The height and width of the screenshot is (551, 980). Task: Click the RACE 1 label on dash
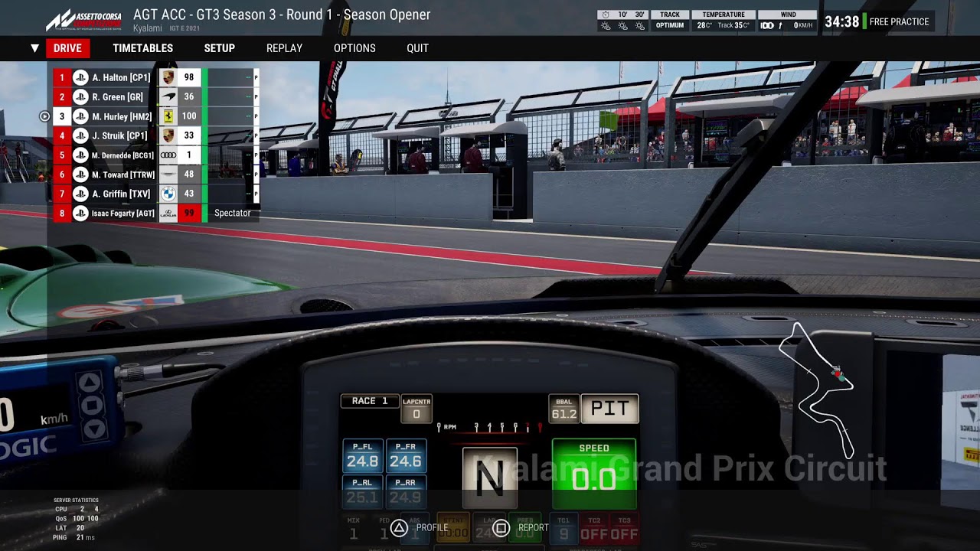tap(370, 401)
